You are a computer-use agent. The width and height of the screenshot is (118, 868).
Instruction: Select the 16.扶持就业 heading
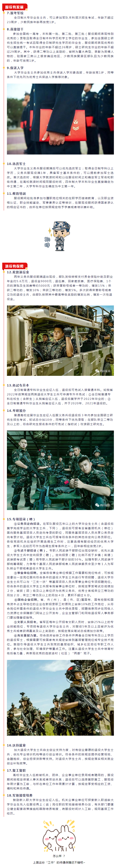(x=17, y=745)
